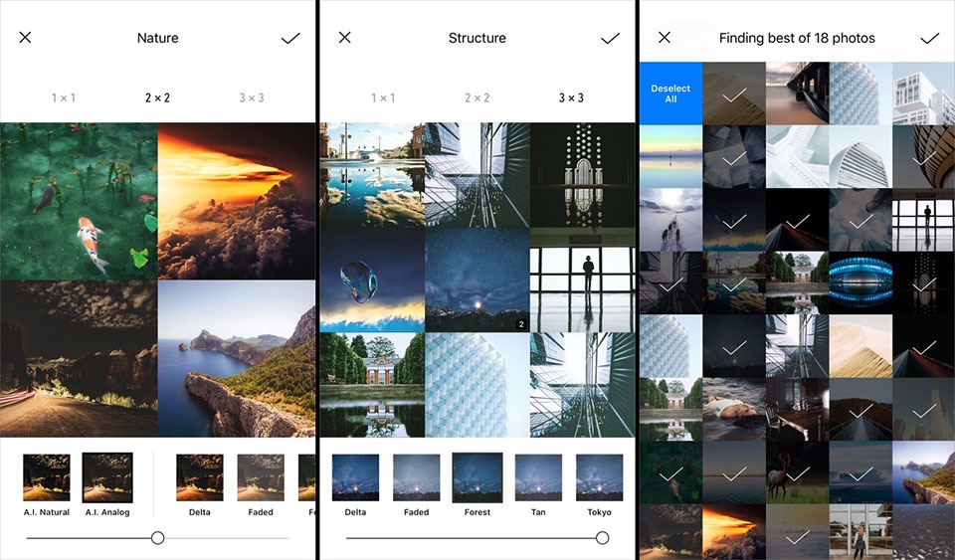Deselect the checked deer photo

pos(797,471)
